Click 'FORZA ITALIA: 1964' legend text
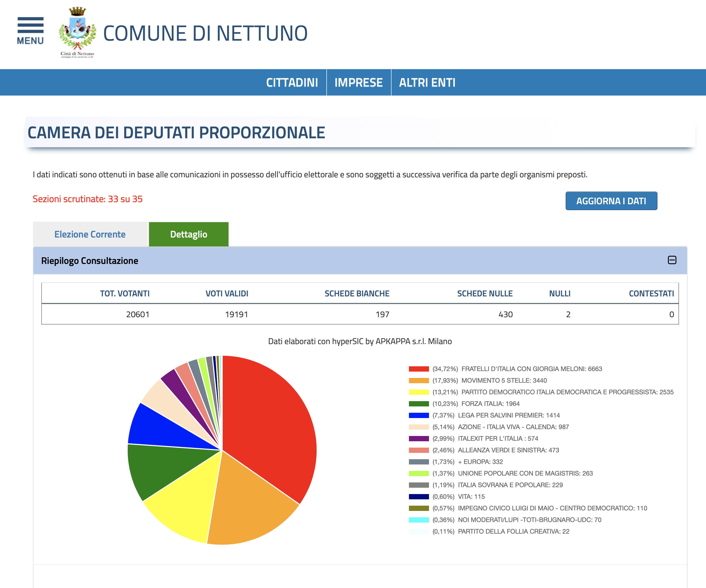The image size is (706, 588). pos(490,404)
